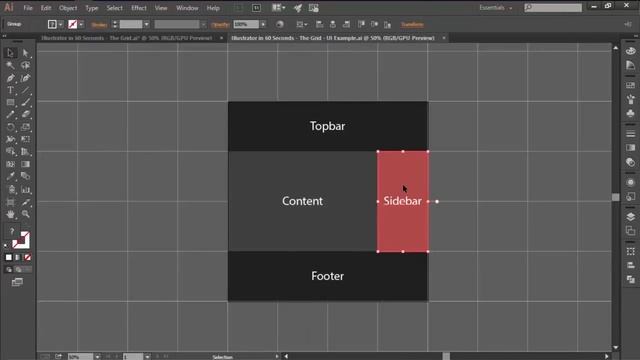Open the Layers panel icon
This screenshot has height=360, width=640.
631,217
